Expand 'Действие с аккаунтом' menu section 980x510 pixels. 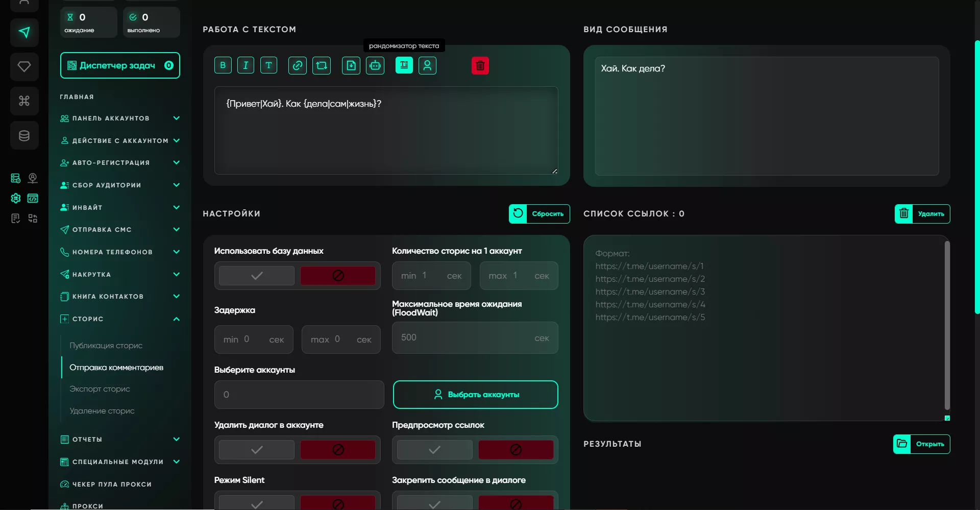120,140
